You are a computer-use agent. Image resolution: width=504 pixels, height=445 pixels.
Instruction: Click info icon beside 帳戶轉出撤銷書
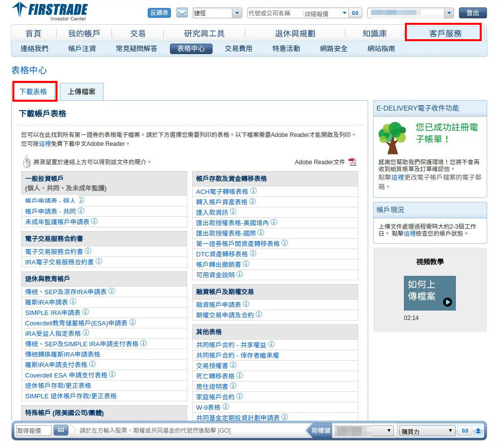pos(246,263)
